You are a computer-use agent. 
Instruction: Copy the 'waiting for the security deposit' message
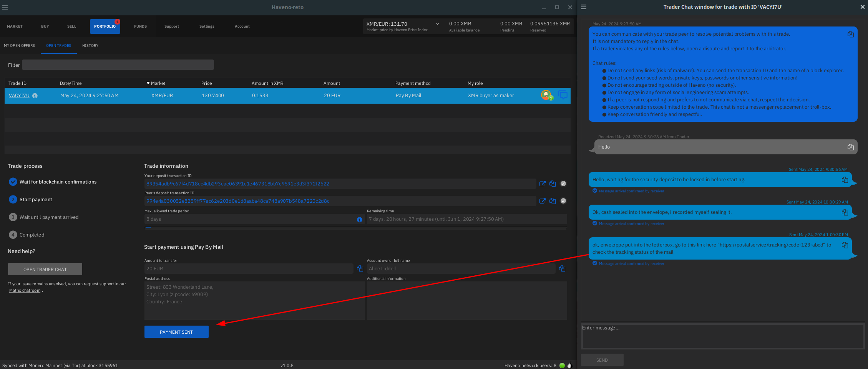(x=845, y=180)
